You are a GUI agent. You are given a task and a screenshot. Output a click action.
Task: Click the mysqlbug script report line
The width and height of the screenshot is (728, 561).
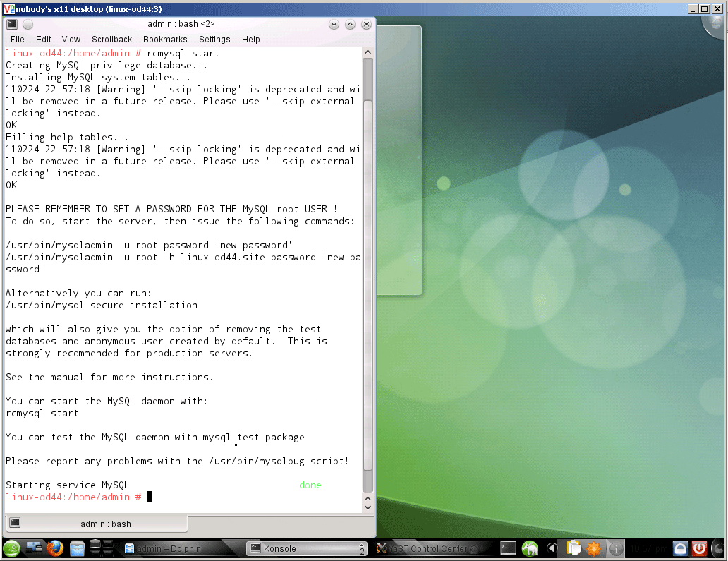click(177, 462)
